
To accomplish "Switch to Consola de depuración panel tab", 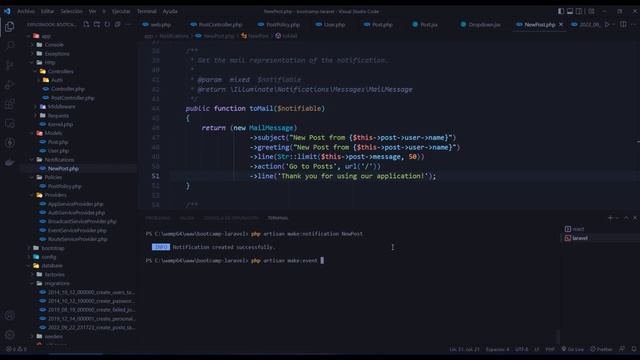I will (x=231, y=218).
